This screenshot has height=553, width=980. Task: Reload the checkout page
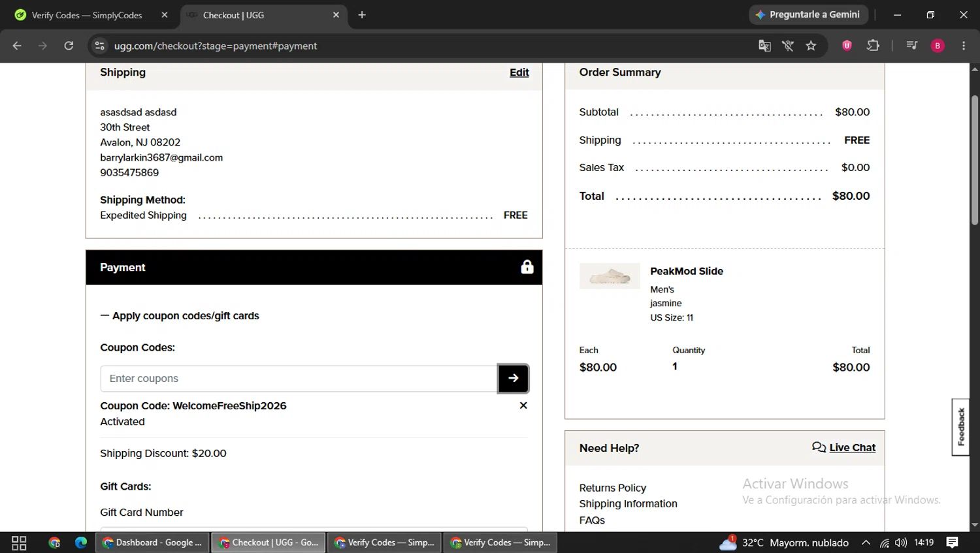tap(69, 46)
